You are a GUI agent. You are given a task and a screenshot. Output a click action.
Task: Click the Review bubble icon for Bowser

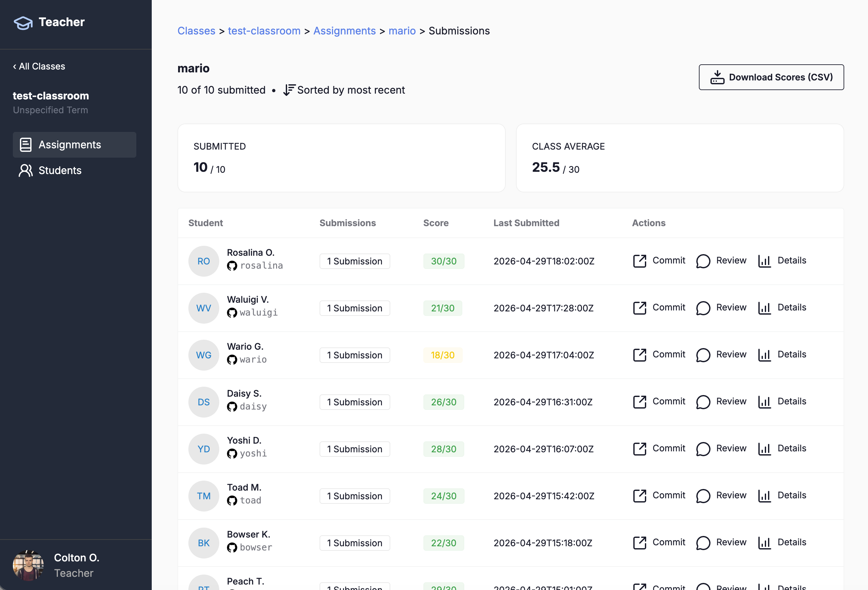click(703, 542)
